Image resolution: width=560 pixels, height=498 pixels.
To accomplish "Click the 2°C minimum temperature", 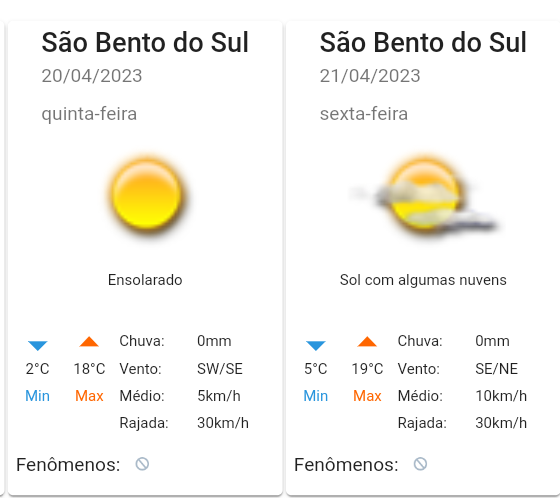I will point(38,369).
